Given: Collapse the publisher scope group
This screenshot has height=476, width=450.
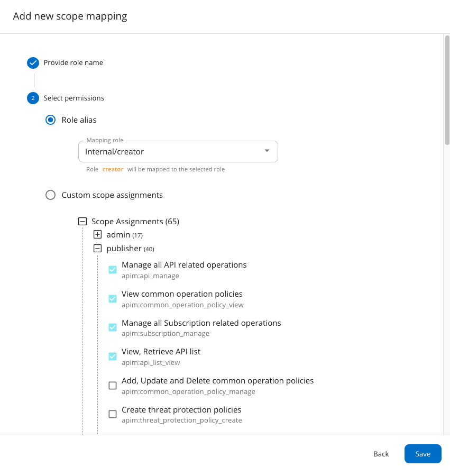Looking at the screenshot, I should [97, 248].
